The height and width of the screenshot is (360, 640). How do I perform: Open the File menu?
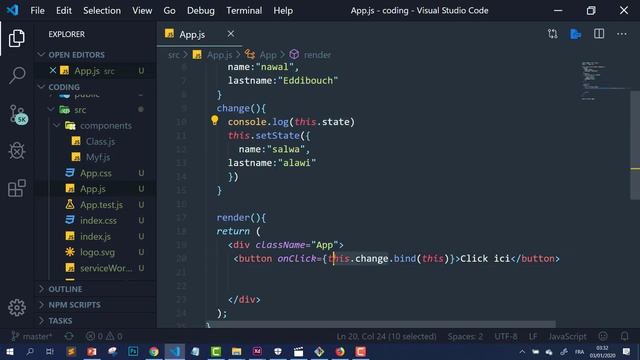pyautogui.click(x=38, y=11)
